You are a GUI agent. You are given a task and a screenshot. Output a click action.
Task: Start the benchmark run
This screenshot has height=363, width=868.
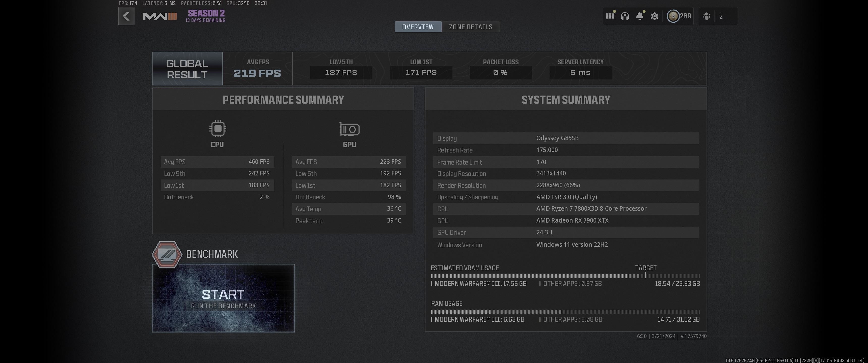(223, 298)
